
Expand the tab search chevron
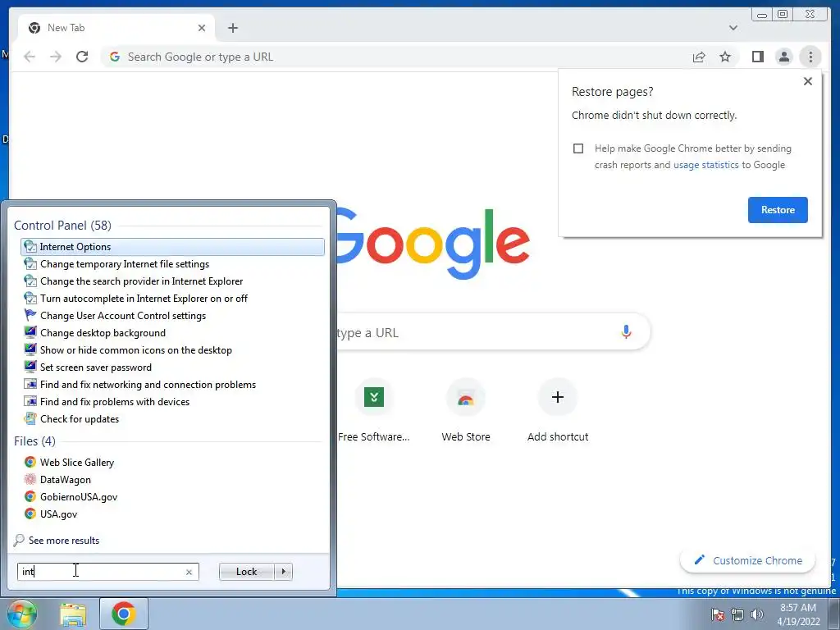[x=733, y=28]
